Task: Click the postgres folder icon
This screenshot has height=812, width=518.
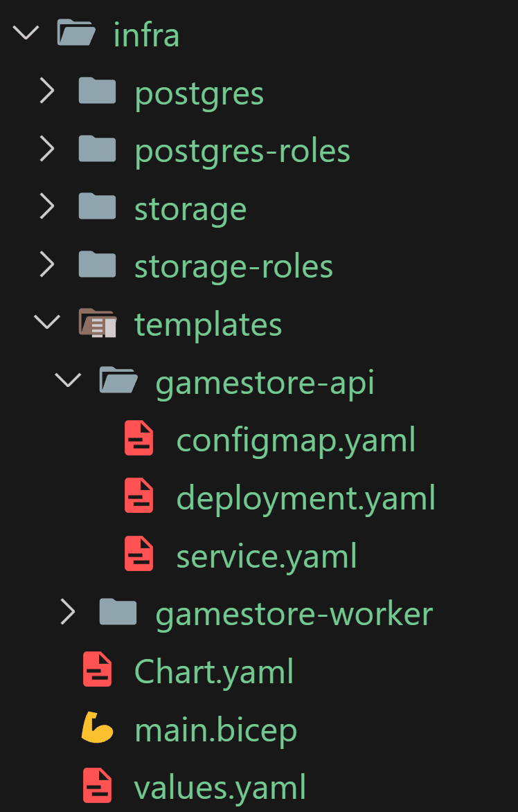Action: (97, 91)
